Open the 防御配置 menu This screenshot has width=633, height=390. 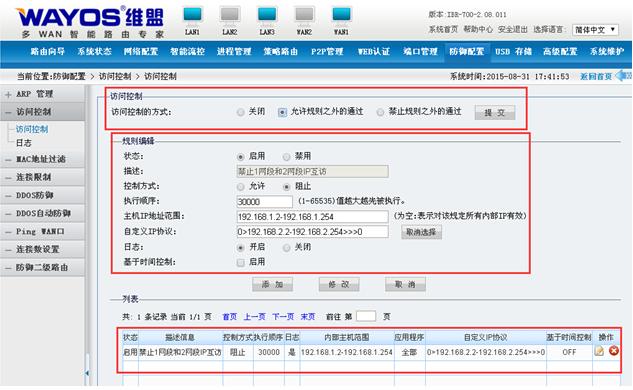click(x=467, y=52)
